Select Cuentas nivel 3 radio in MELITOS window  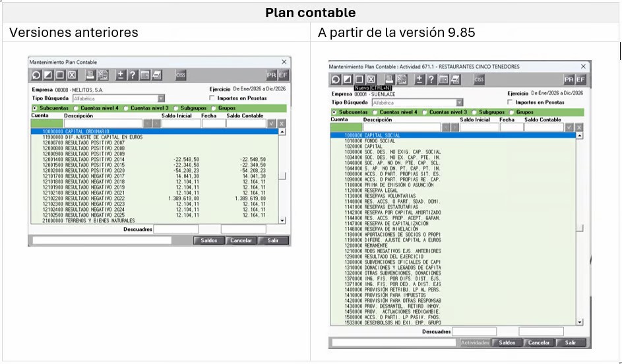pos(126,108)
